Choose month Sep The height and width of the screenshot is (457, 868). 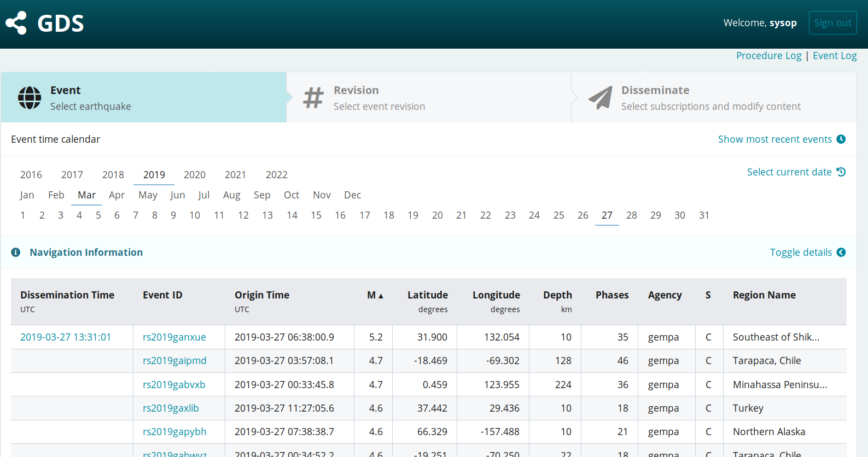(x=262, y=195)
